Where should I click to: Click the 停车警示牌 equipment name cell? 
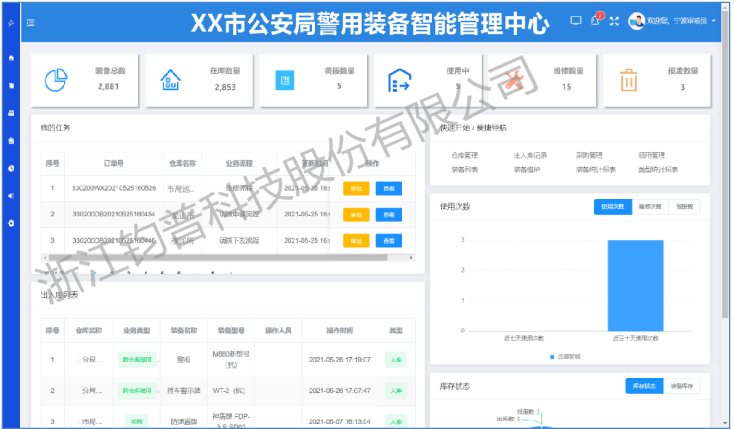[x=184, y=391]
